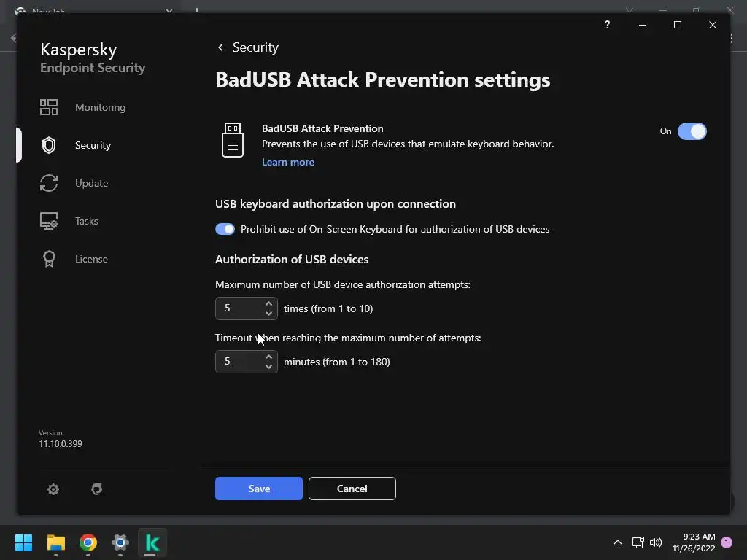Turn off BadUSB Attack Prevention toggle
Image resolution: width=747 pixels, height=560 pixels.
(x=692, y=131)
